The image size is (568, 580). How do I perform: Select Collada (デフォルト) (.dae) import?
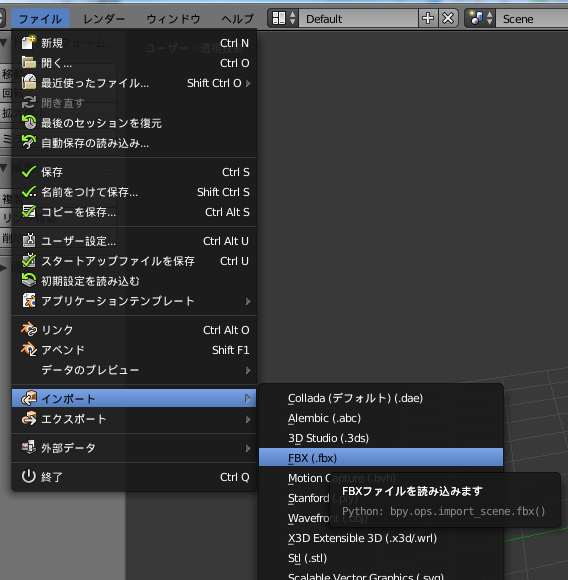pos(381,398)
